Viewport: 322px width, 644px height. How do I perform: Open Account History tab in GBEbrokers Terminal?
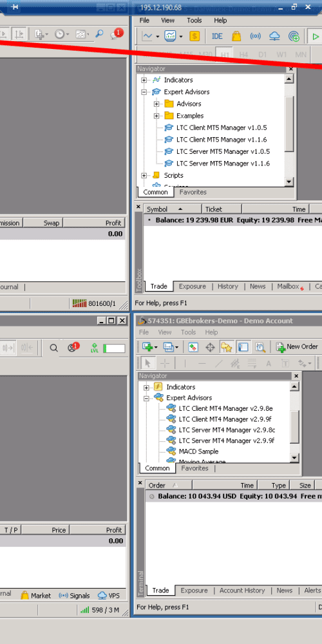242,590
